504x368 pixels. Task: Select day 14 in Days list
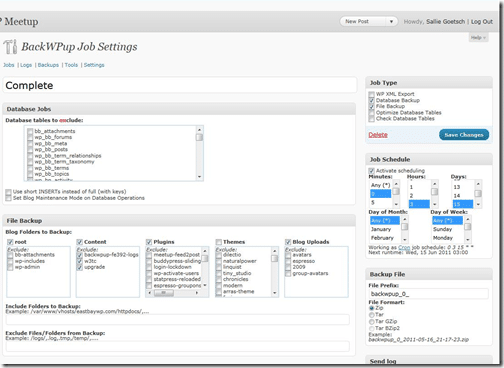463,196
